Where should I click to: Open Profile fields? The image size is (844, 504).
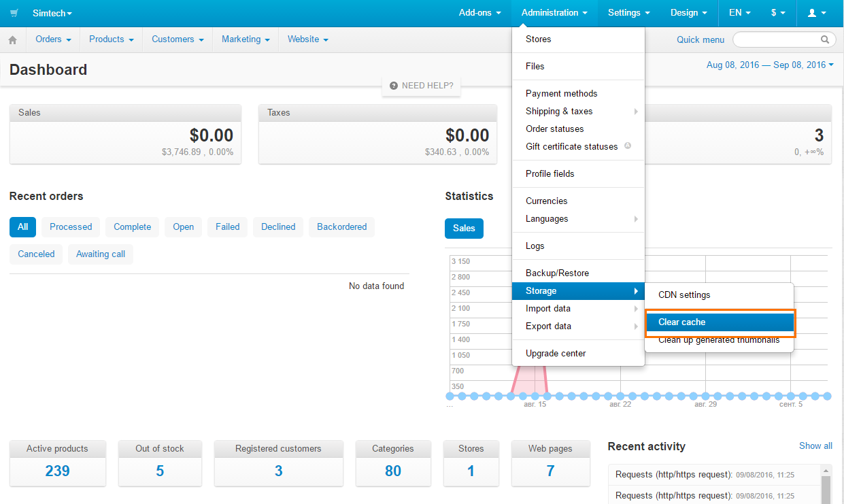578,174
